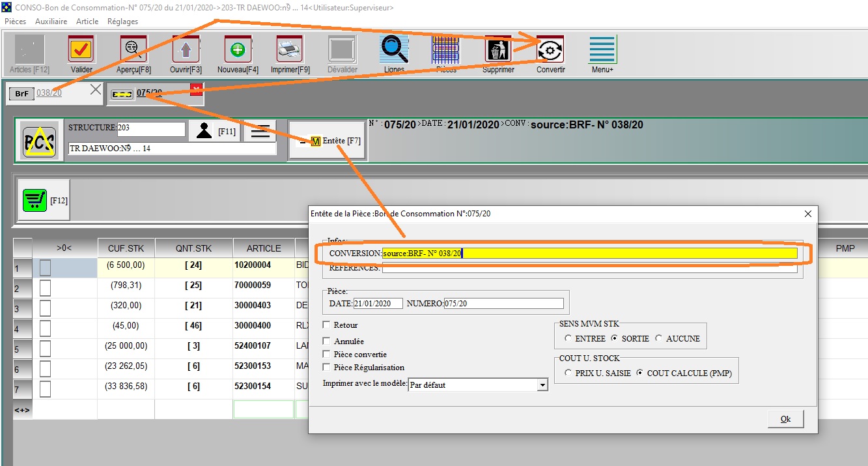
Task: Tick the checkbox in row 1
Action: 46,268
